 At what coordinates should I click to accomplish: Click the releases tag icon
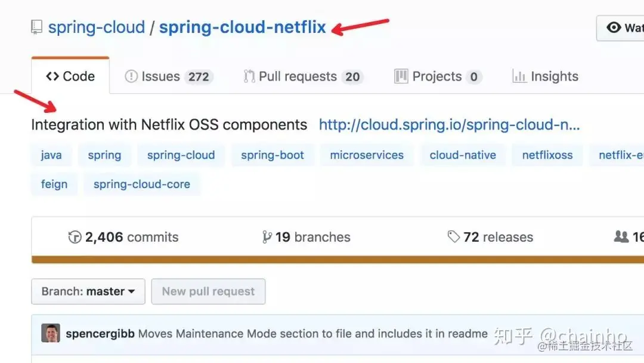[453, 237]
